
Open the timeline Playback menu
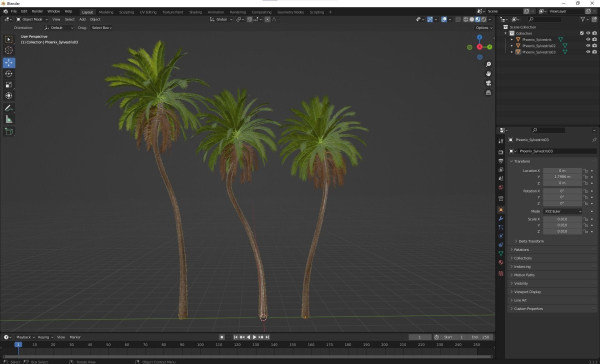coord(25,337)
